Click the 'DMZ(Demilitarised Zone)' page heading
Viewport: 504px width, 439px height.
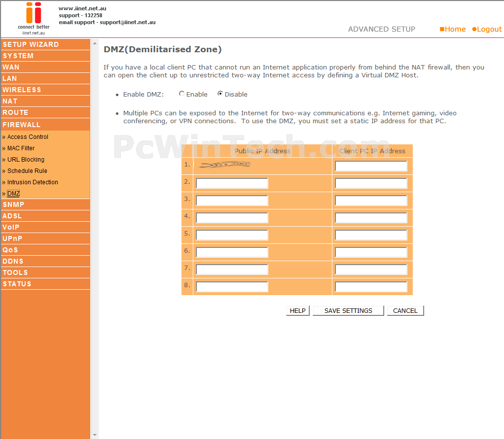pyautogui.click(x=163, y=49)
